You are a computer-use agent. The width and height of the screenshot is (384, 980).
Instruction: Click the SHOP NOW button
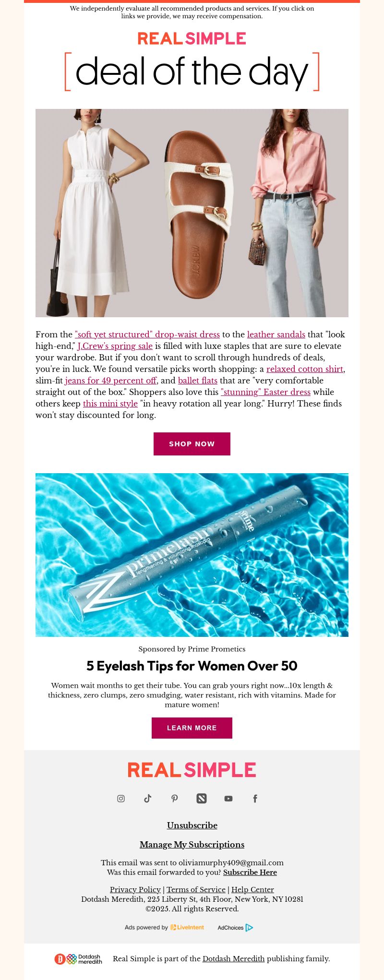pos(192,444)
